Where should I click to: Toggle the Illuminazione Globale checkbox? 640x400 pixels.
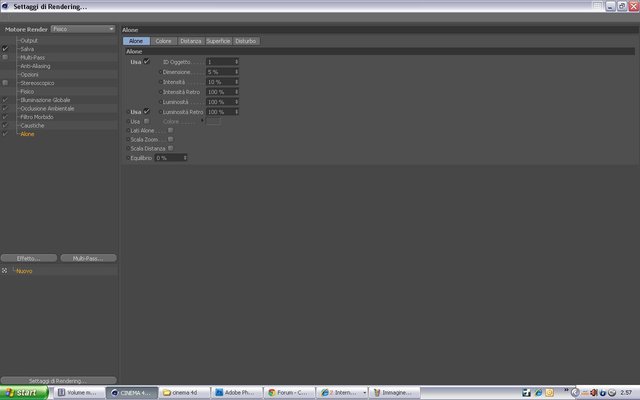tap(5, 100)
